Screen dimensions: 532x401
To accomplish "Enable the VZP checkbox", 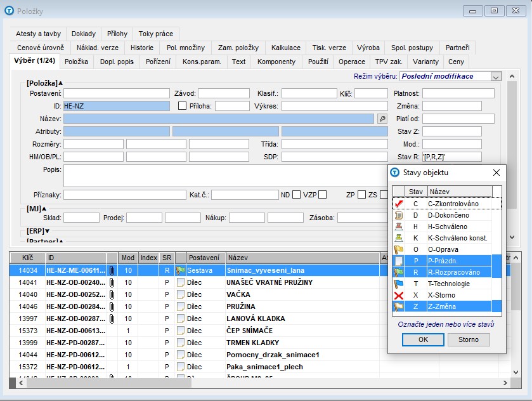I will [x=323, y=195].
